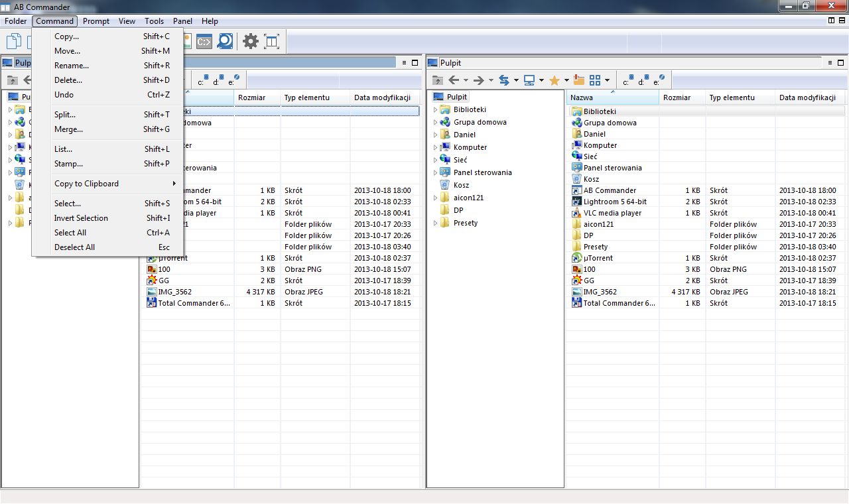Open the Panel menu
849x504 pixels.
click(182, 21)
